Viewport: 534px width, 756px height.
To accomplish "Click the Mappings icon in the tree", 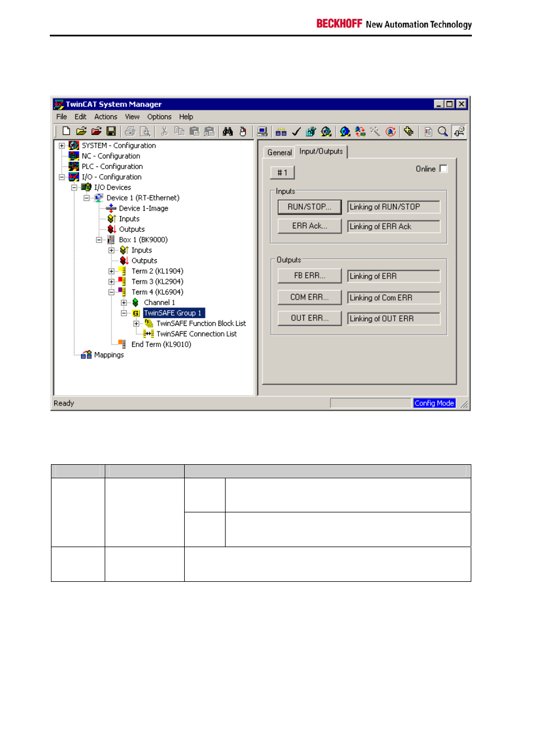I will pos(86,355).
